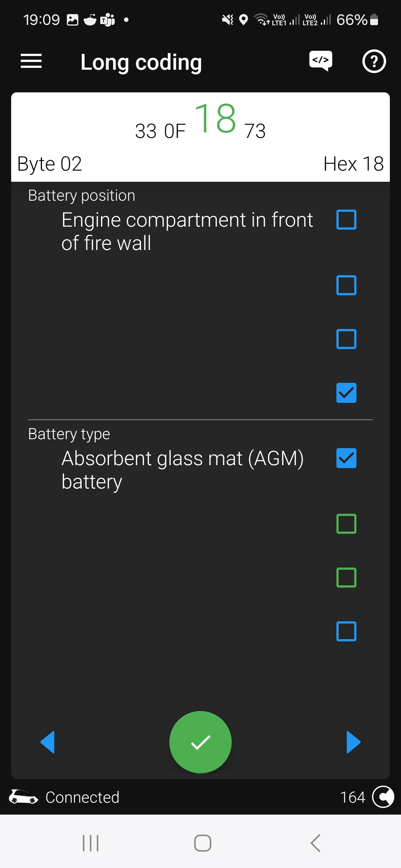Screen dimensions: 401x868
Task: Select byte value 73 in coding string
Action: (x=255, y=131)
